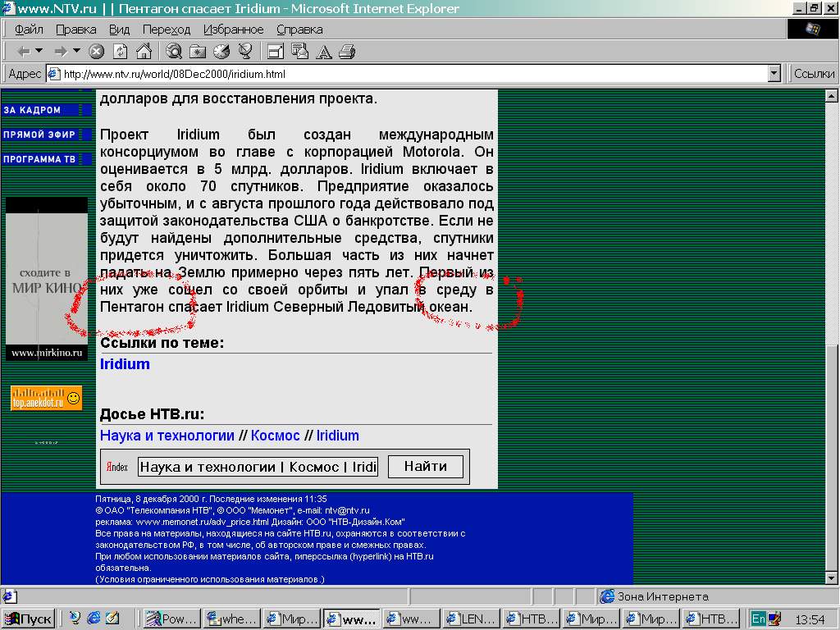
Task: Open the Ссылки links toolbar
Action: coord(815,74)
